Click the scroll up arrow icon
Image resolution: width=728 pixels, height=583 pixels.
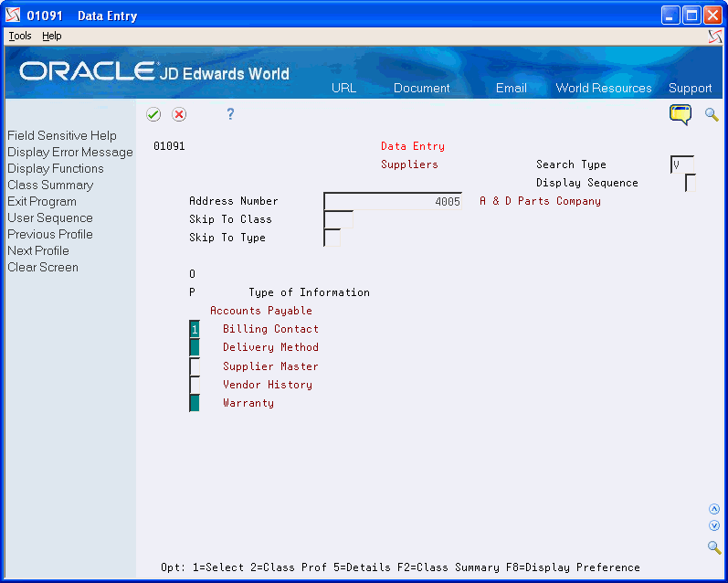point(714,509)
